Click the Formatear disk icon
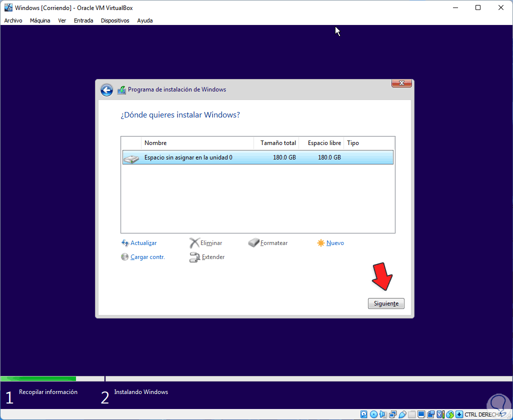This screenshot has width=513, height=420. click(x=253, y=242)
